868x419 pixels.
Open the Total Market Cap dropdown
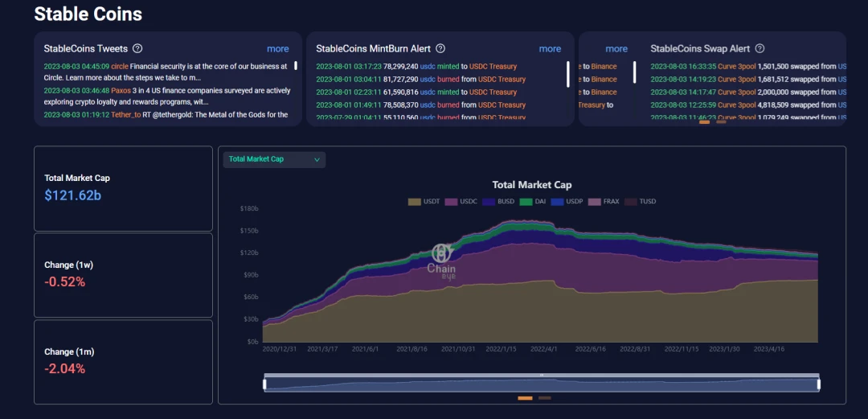[x=274, y=159]
